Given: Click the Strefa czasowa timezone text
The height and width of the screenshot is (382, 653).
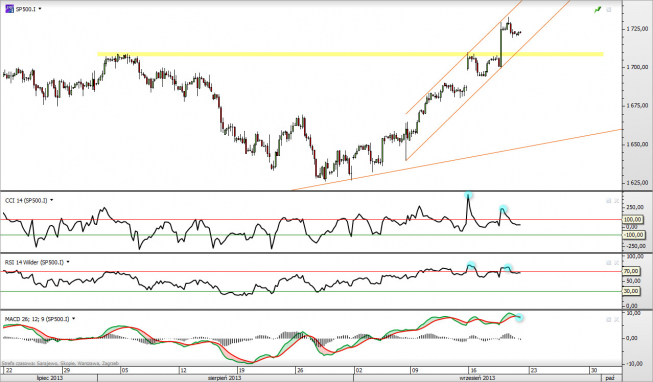Looking at the screenshot, I should [x=60, y=363].
